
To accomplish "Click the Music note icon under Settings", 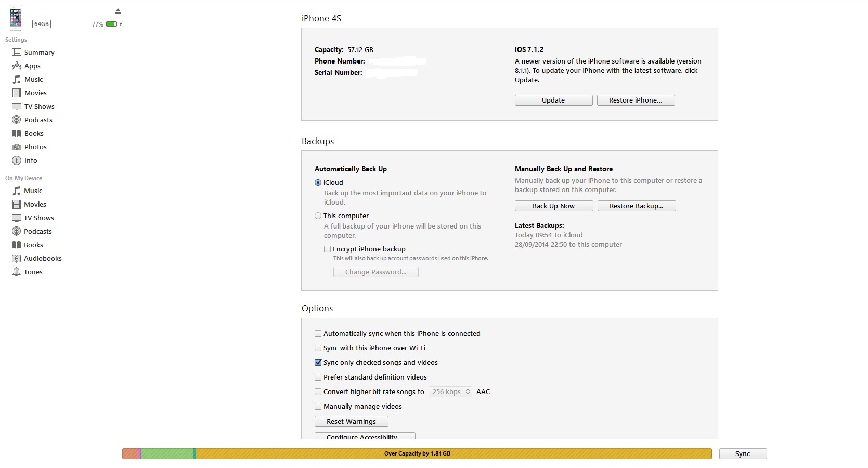I will pyautogui.click(x=17, y=79).
